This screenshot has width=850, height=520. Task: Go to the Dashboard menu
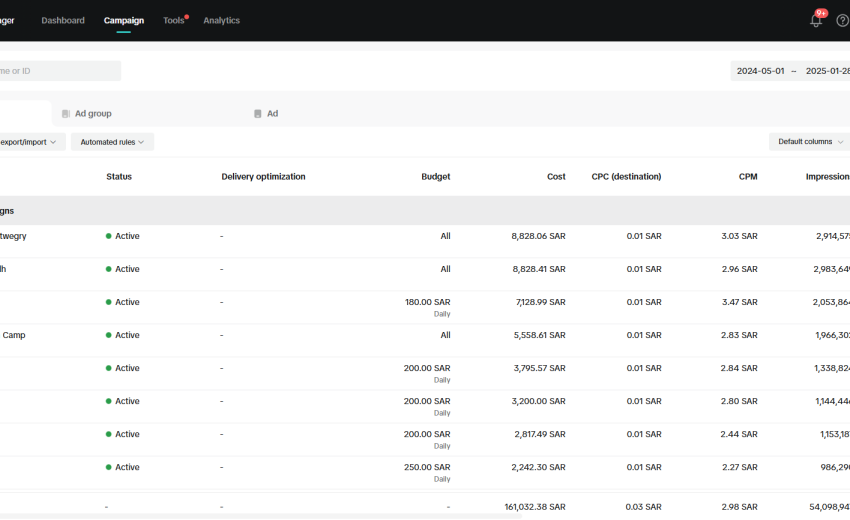click(x=63, y=20)
